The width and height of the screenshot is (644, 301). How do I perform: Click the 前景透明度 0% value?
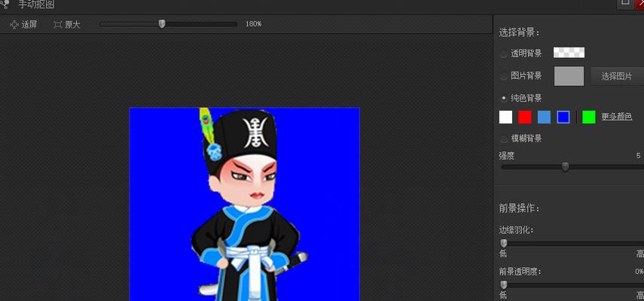tap(639, 272)
